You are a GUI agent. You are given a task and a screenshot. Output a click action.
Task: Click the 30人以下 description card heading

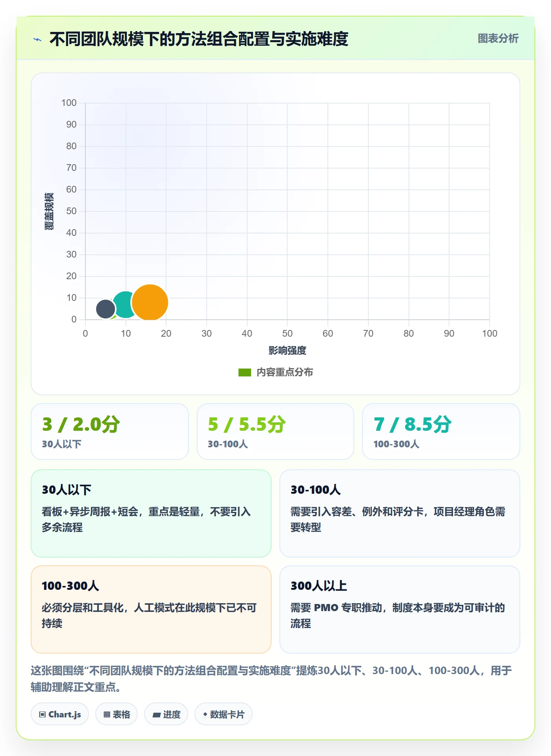[67, 490]
